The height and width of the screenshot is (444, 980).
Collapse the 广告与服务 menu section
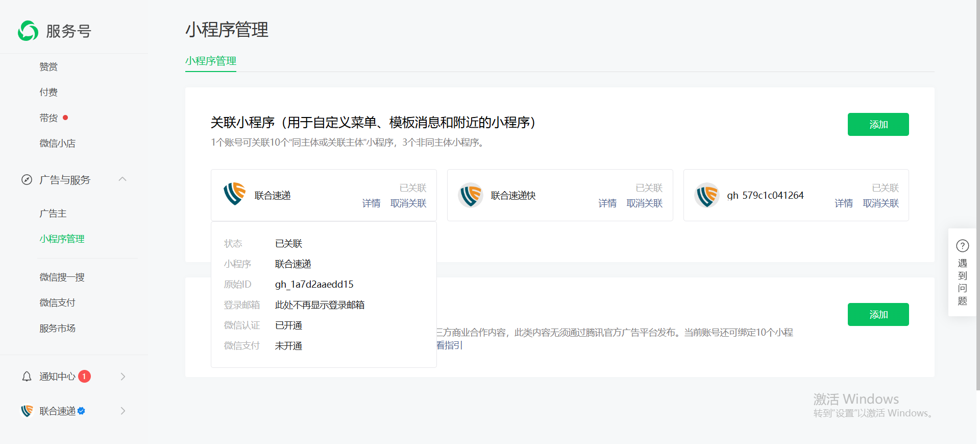click(x=122, y=179)
